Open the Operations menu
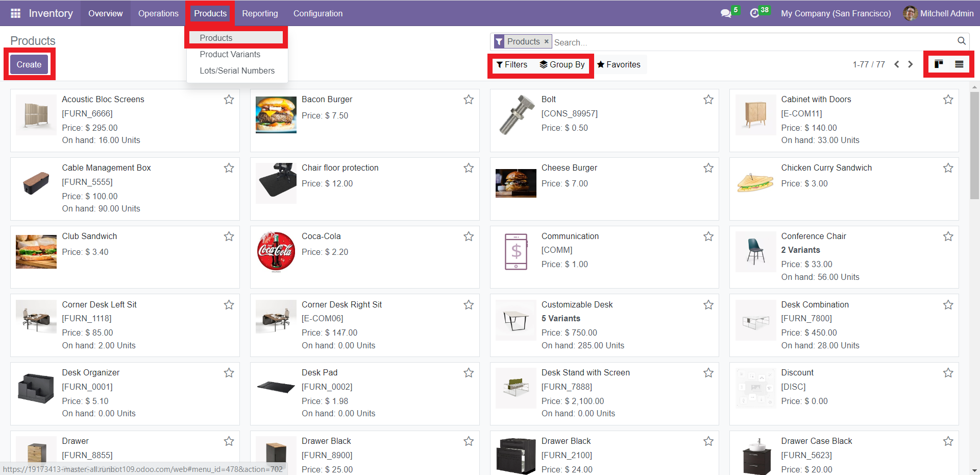Image resolution: width=980 pixels, height=475 pixels. click(158, 13)
